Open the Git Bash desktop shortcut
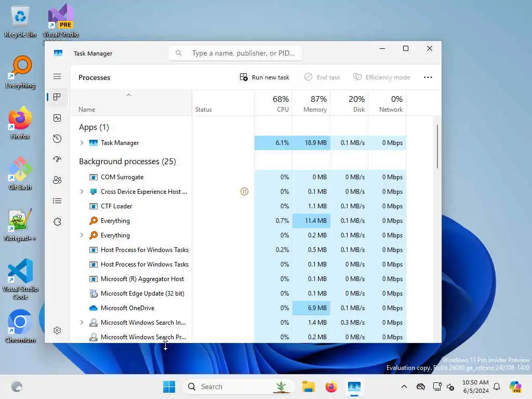The image size is (532, 399). click(20, 174)
